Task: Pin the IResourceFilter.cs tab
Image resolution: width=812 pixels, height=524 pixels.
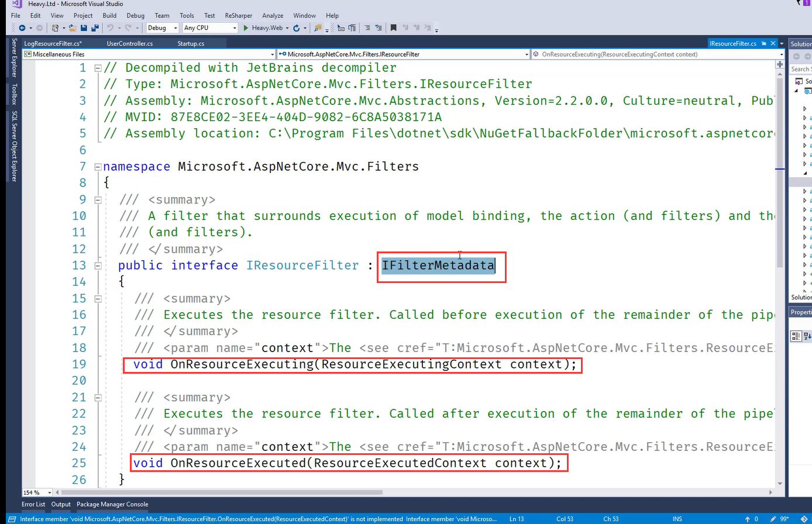Action: (x=764, y=43)
